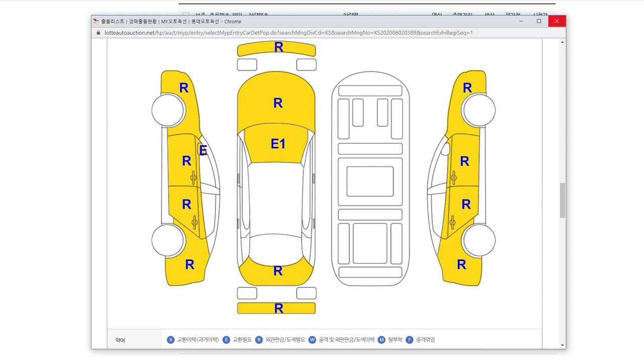Click the right-side rear wheel circle
The height and width of the screenshot is (362, 644).
(479, 240)
